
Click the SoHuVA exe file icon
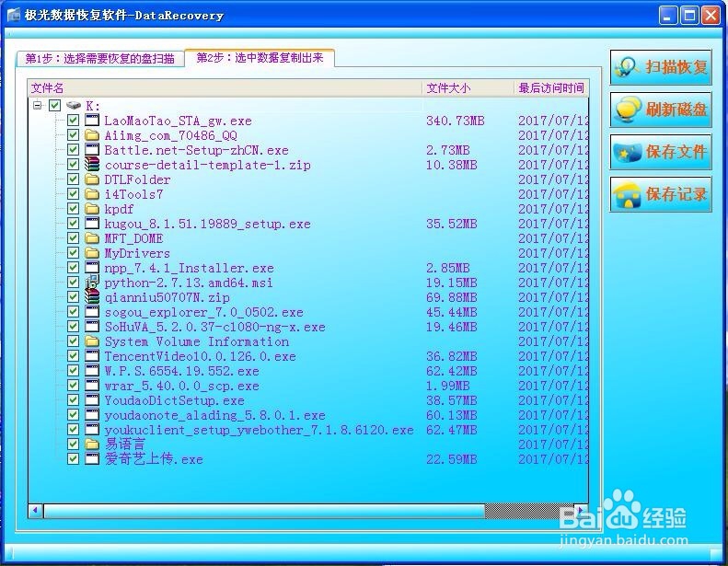pos(92,327)
